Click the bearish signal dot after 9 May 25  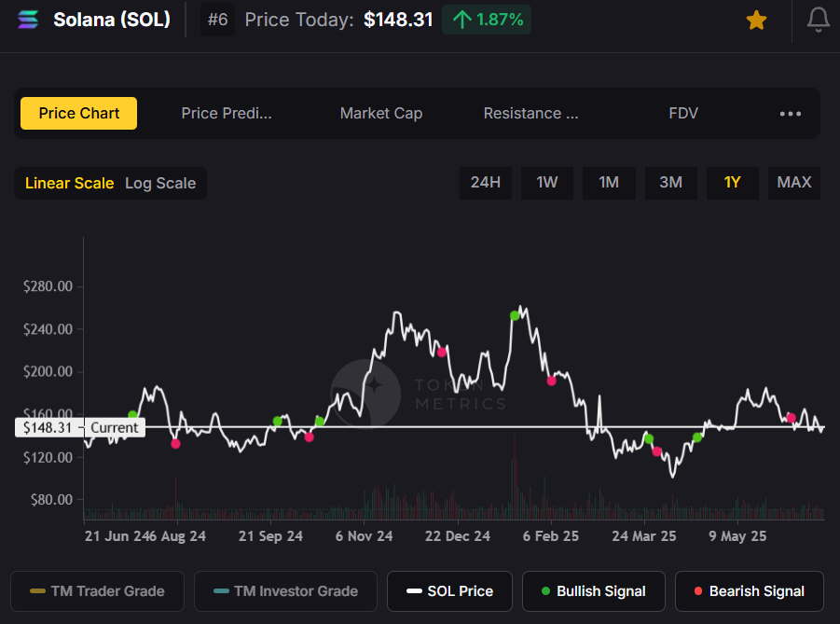coord(792,418)
